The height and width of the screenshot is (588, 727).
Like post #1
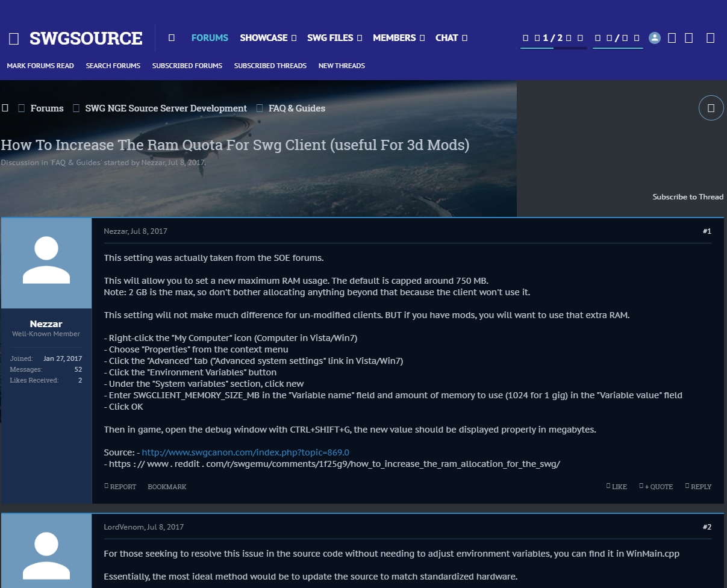(617, 487)
